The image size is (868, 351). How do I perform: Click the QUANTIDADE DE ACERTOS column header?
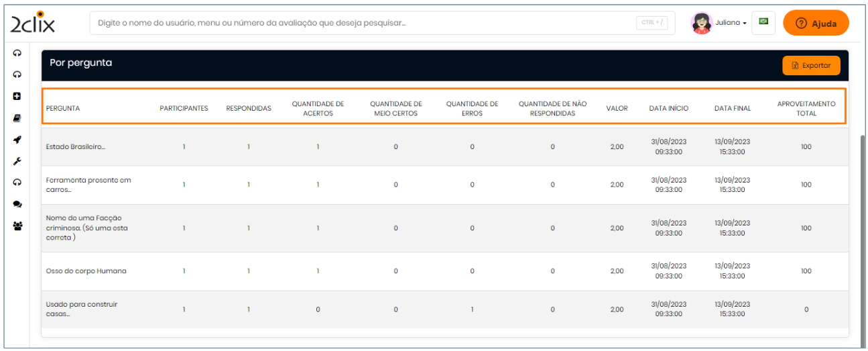(318, 109)
